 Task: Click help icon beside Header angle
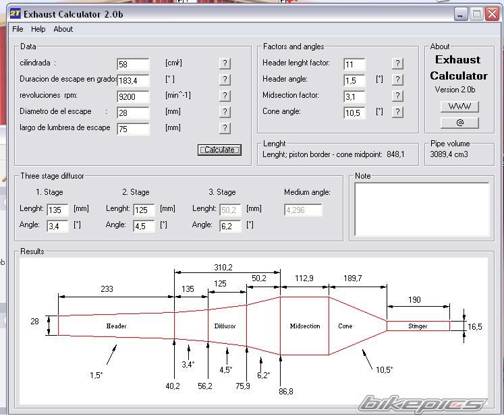point(397,80)
